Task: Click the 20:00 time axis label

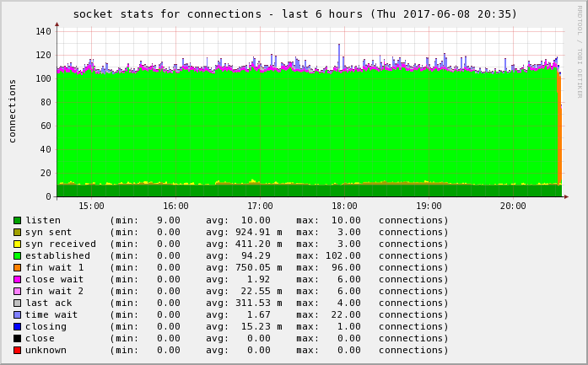Action: point(513,206)
